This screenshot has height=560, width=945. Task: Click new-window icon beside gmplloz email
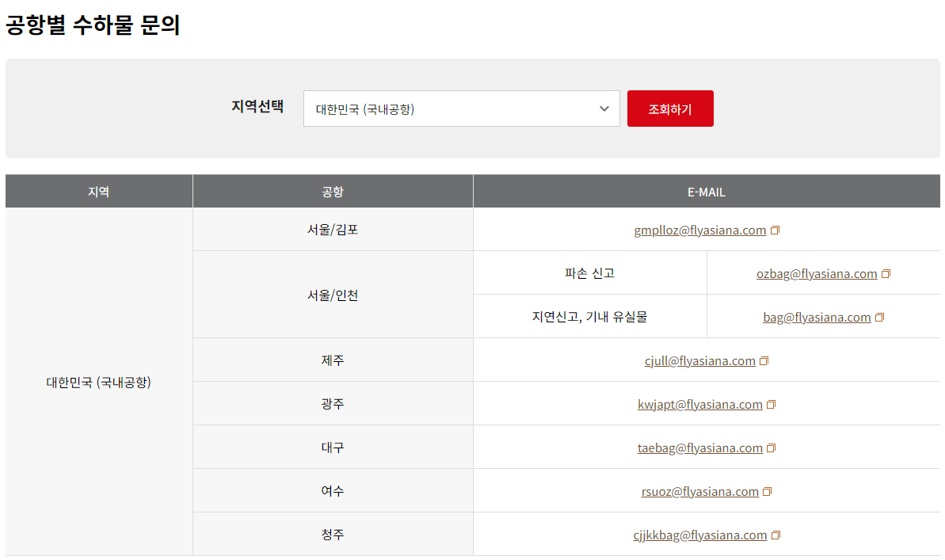click(x=775, y=230)
